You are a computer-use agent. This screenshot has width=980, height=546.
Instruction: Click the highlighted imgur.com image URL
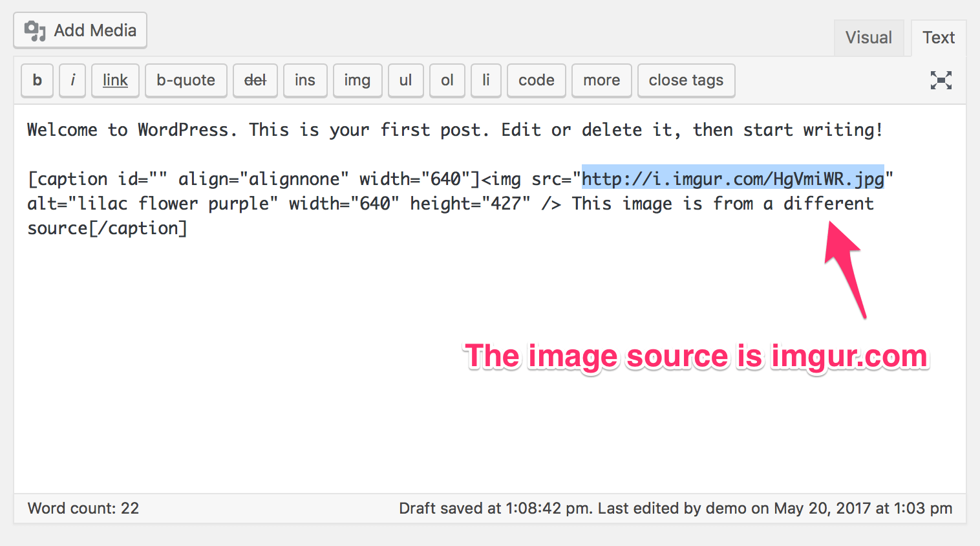732,178
